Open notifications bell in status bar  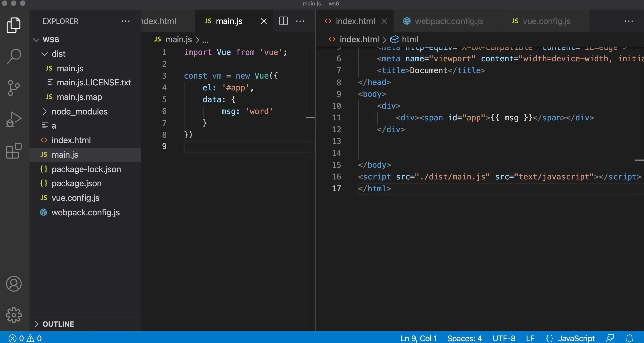[x=629, y=338]
